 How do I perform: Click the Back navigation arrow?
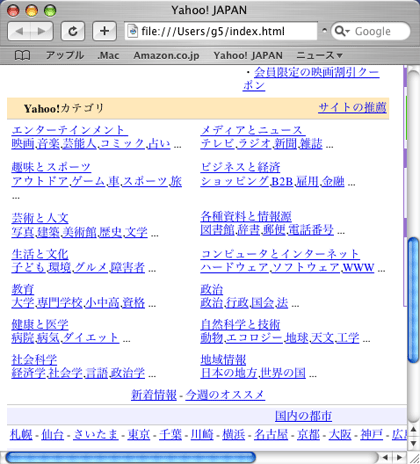point(19,31)
